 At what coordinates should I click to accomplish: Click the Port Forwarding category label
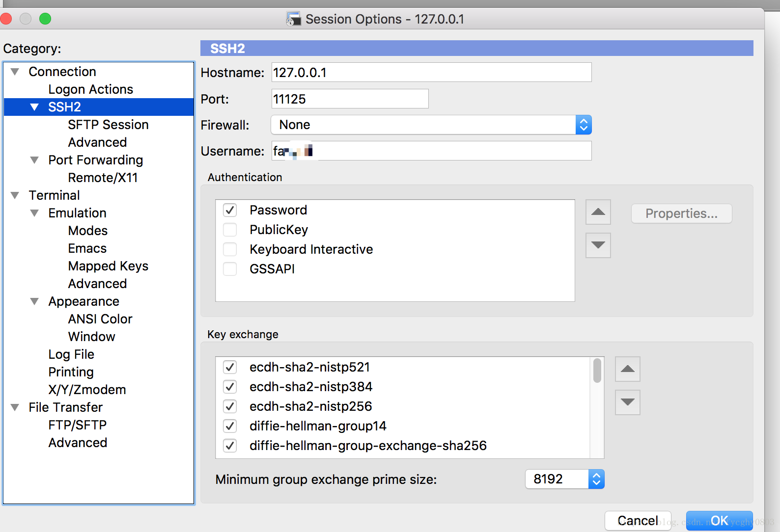pos(96,160)
